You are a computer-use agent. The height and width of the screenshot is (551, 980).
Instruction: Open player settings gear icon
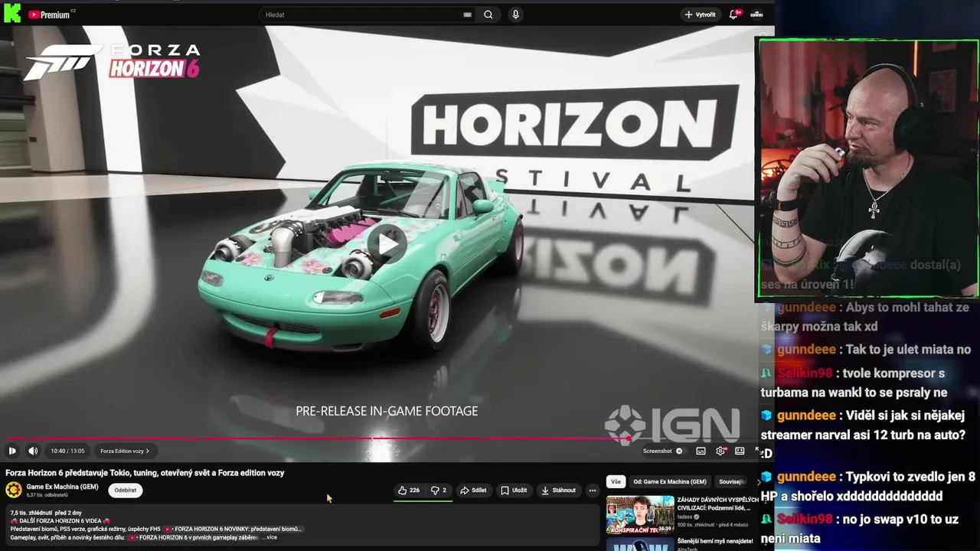coord(720,451)
